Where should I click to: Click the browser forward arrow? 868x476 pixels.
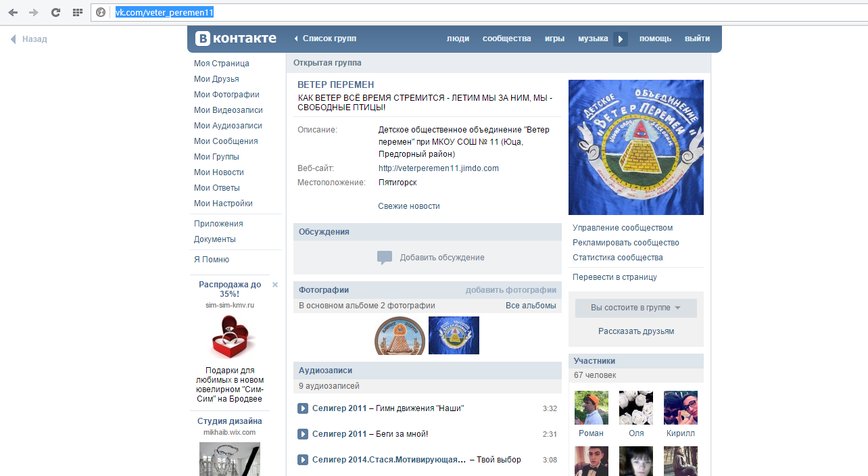(34, 12)
